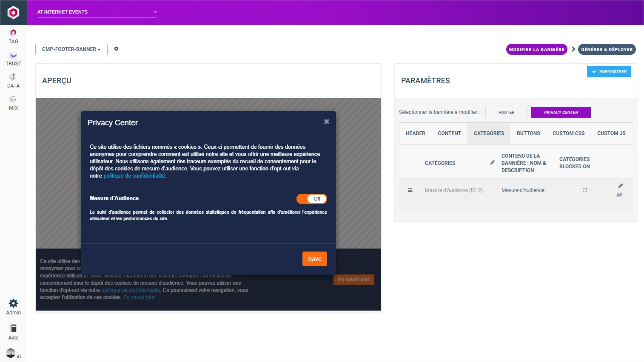
Task: Check the Categories Blocked On checkbox
Action: pos(585,190)
